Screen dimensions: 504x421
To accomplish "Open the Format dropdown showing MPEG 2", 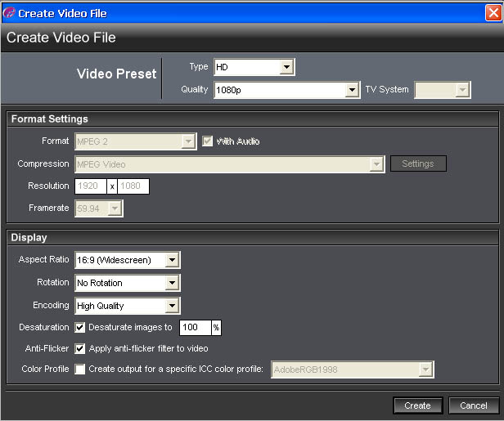I will [x=136, y=141].
